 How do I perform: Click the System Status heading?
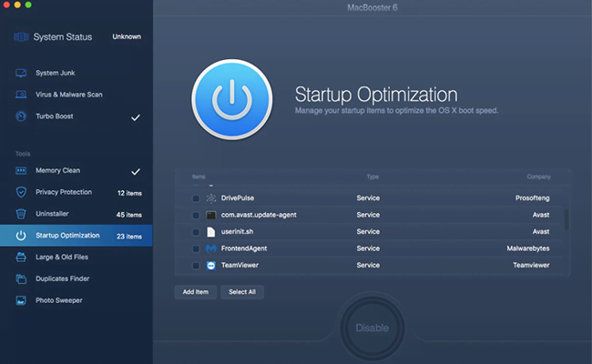63,37
